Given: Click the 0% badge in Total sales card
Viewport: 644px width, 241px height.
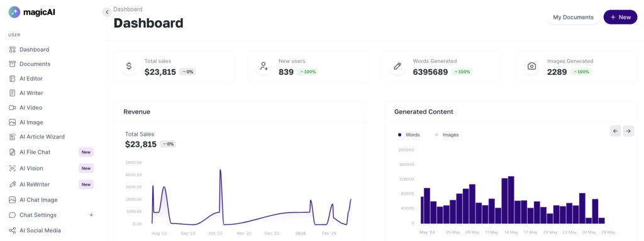Looking at the screenshot, I should click(x=187, y=72).
